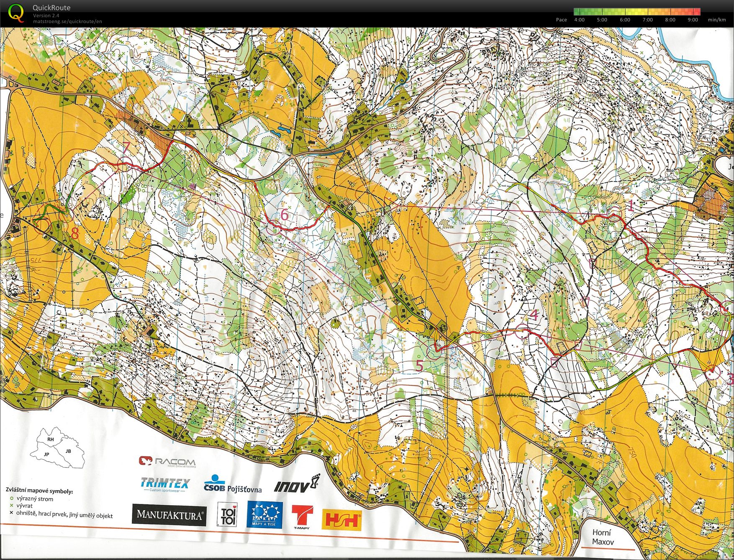This screenshot has width=734, height=560.
Task: Open the matstroeng.se/quickroute/en link
Action: pos(67,21)
